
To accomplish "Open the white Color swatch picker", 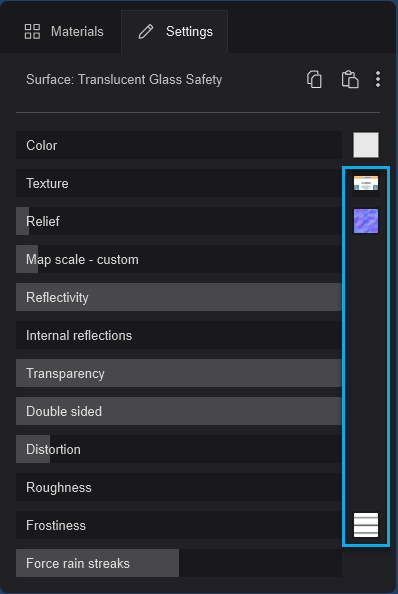I will [x=366, y=145].
